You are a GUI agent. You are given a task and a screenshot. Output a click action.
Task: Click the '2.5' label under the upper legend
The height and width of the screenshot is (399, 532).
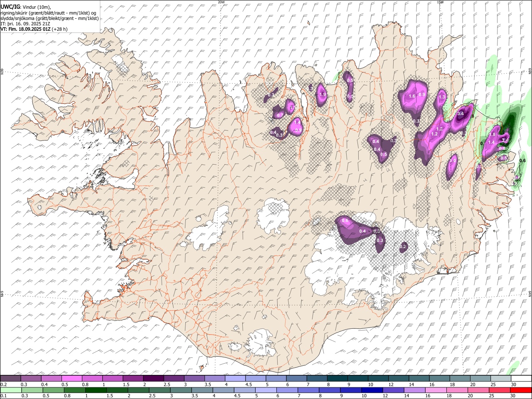point(167,384)
